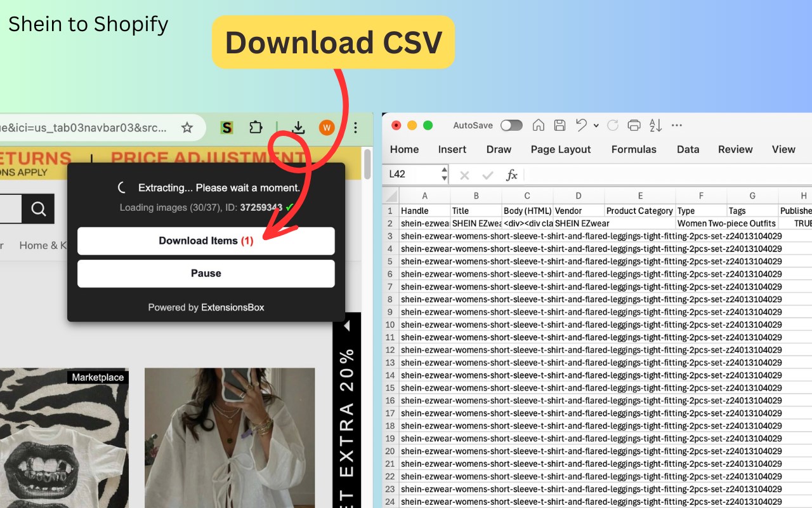
Task: Open ExtensionsBox link in popup footer
Action: 232,307
